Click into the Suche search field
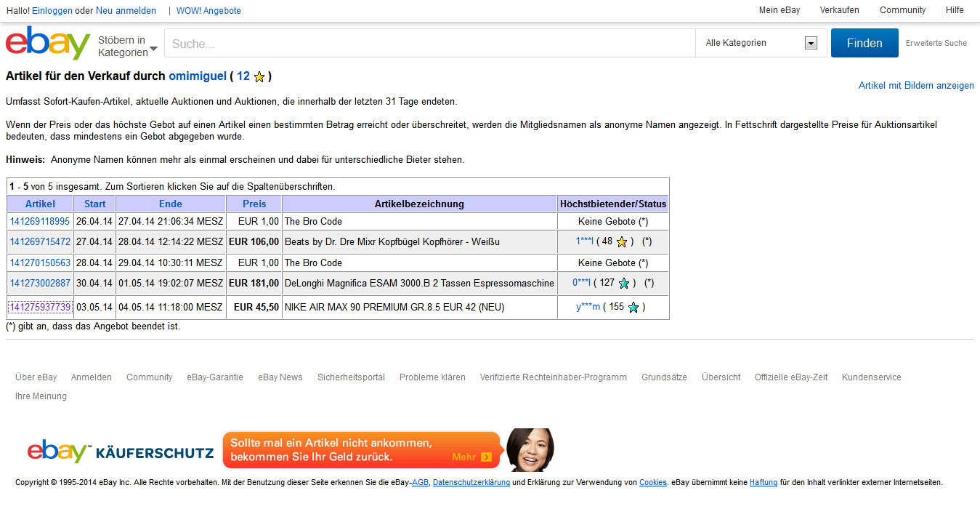The width and height of the screenshot is (980, 525). [x=430, y=44]
